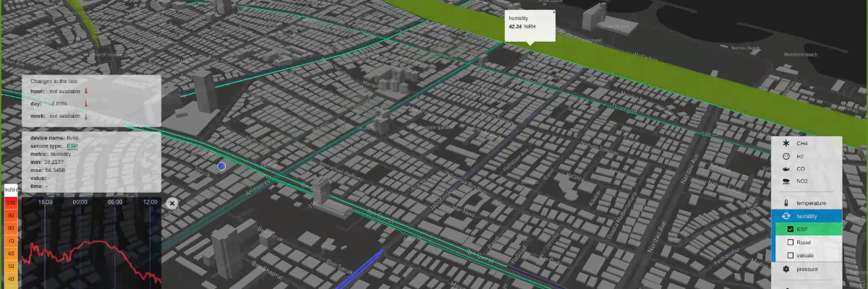Switch metric to pressure in menu

coord(807,269)
